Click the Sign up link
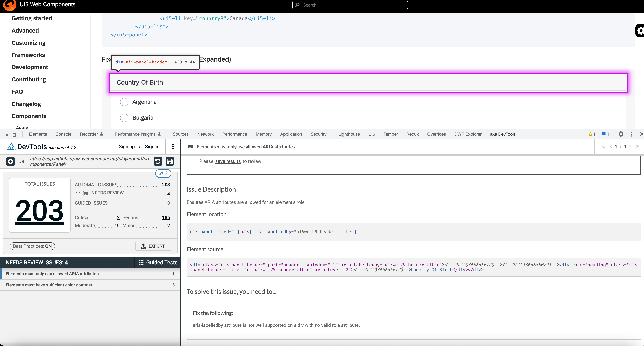Viewport: 644px width, 346px height. pos(127,147)
